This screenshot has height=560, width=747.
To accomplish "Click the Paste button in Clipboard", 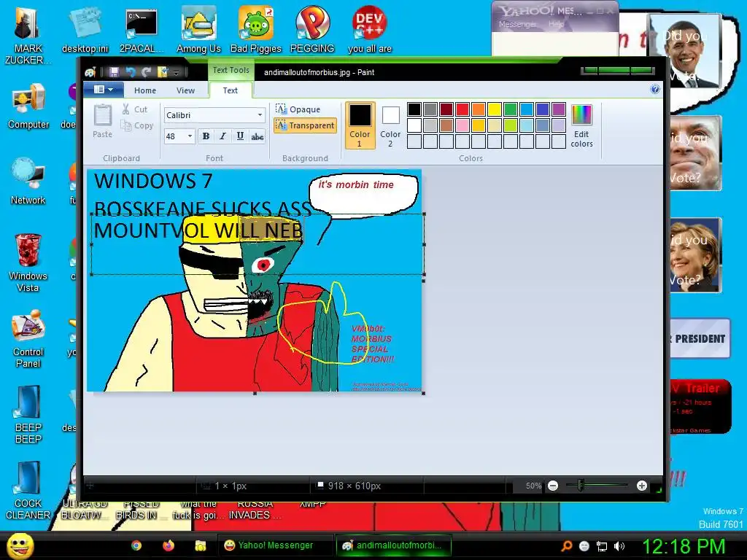I will (102, 122).
